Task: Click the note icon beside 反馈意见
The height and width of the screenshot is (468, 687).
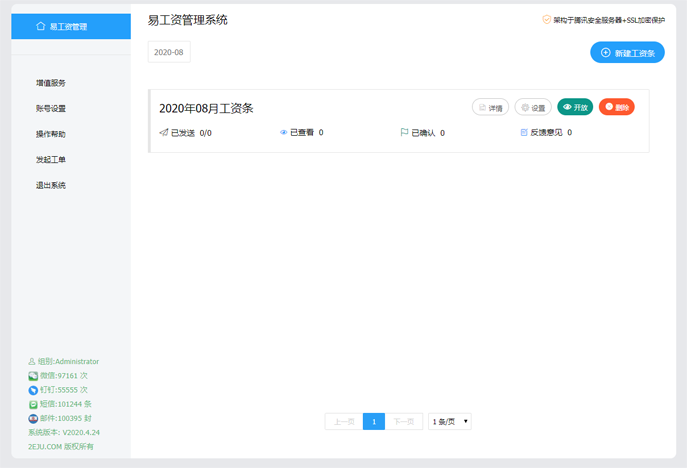Action: (x=524, y=132)
